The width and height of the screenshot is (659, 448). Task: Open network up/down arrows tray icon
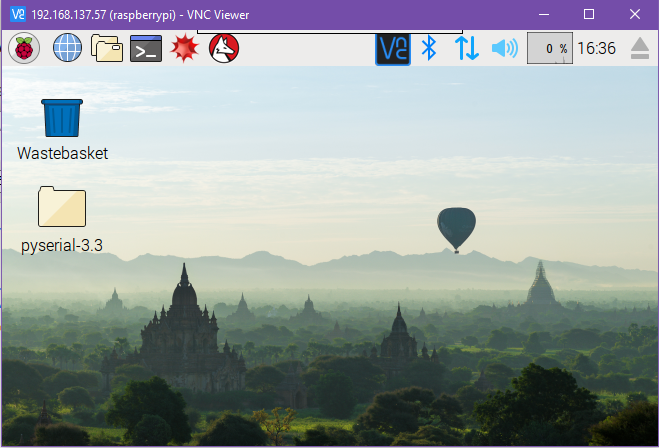467,48
